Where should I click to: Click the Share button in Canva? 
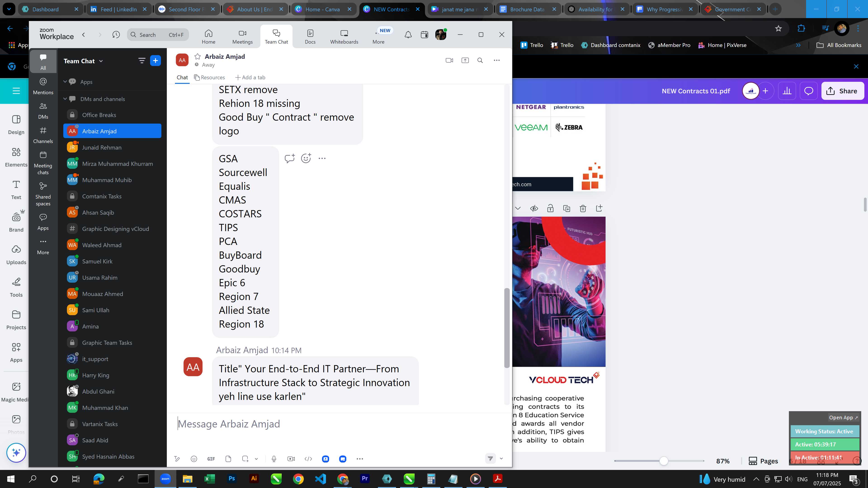tap(842, 91)
